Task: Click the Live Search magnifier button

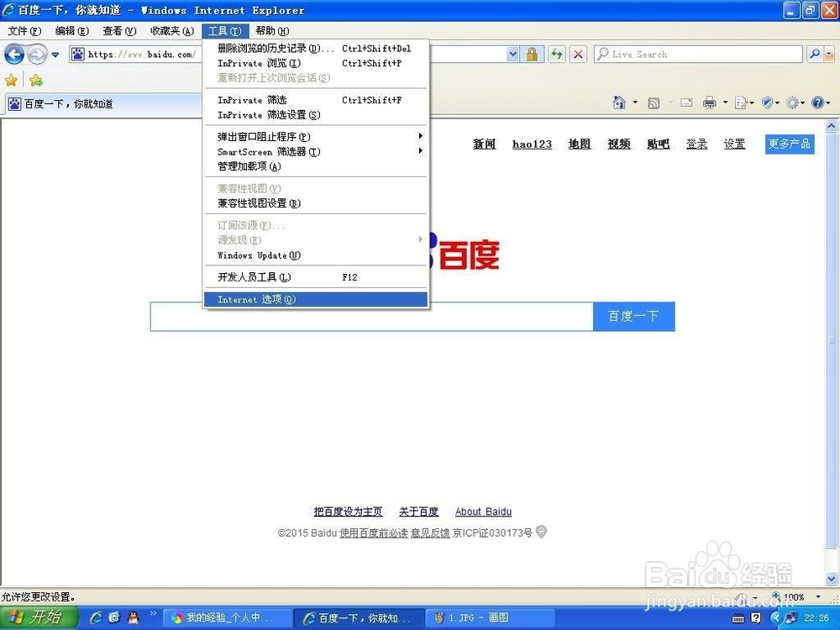Action: tap(815, 54)
